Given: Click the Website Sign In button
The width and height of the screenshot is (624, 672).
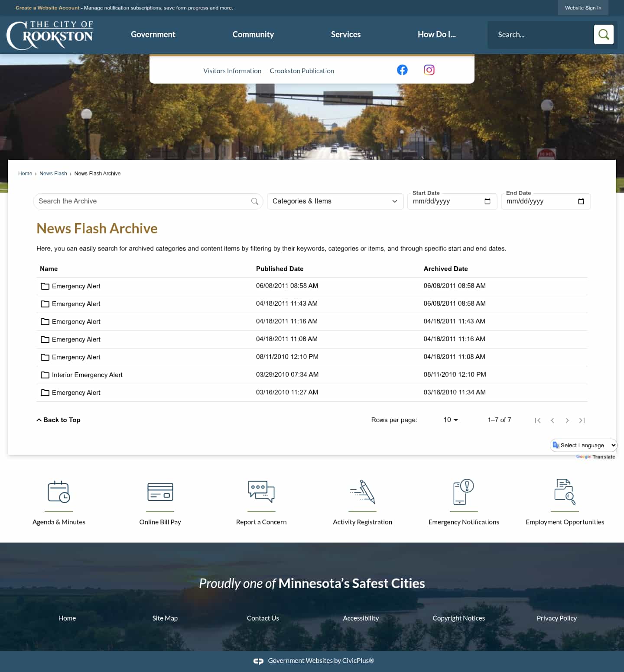Looking at the screenshot, I should pyautogui.click(x=583, y=8).
